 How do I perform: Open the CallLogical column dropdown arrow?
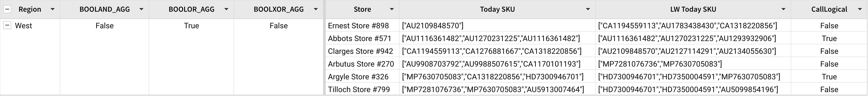coord(859,9)
